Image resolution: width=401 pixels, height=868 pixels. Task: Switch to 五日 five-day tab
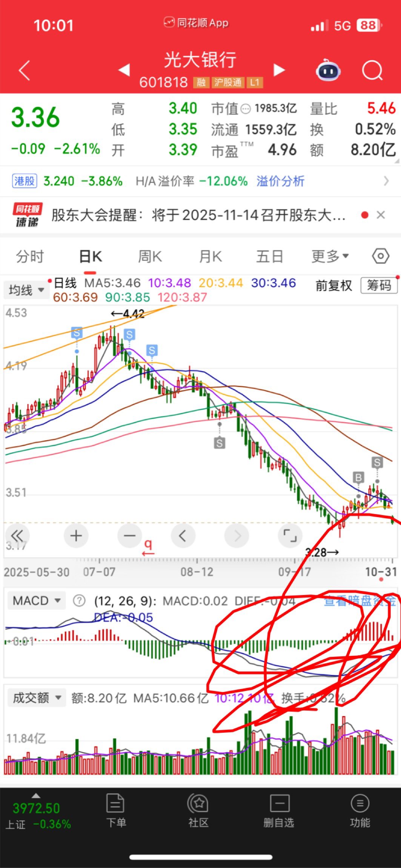point(270,257)
